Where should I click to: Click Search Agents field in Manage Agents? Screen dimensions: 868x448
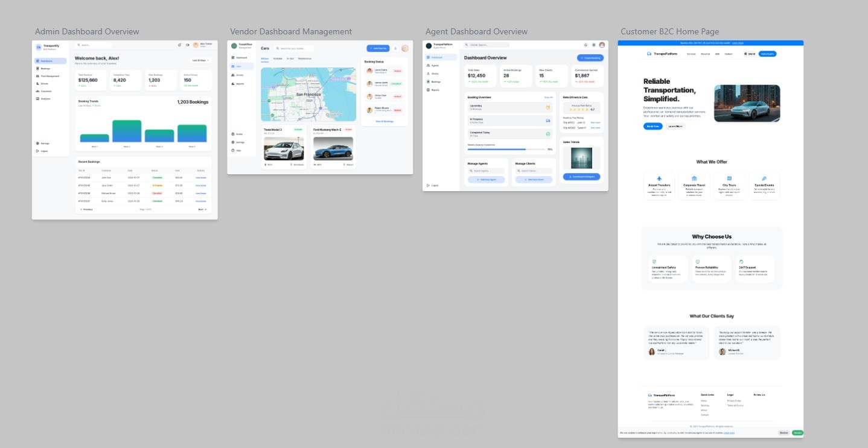click(487, 171)
